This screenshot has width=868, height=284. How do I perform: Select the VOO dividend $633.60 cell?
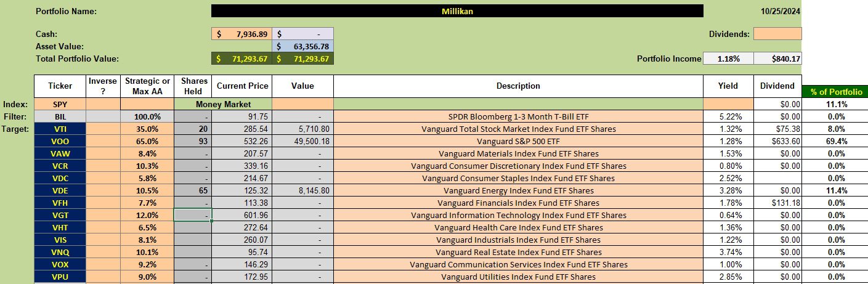coord(777,141)
